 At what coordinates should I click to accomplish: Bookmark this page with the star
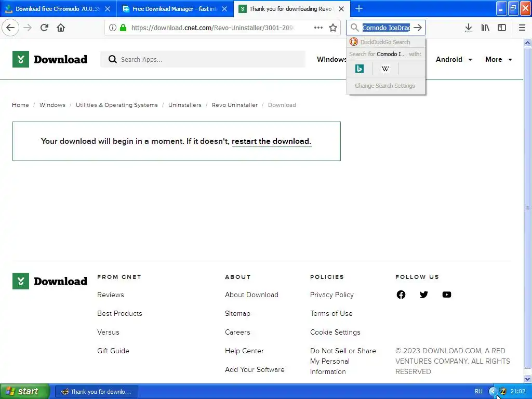click(x=333, y=28)
